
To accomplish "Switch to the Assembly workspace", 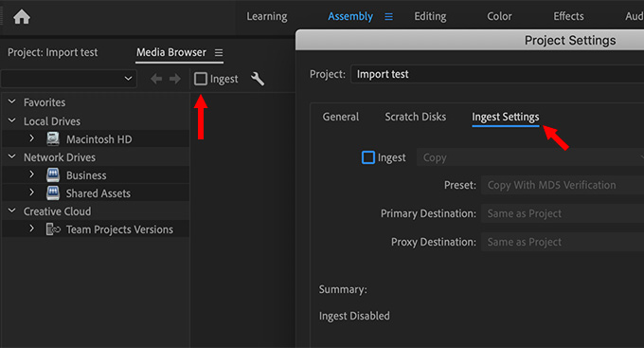I will tap(350, 16).
